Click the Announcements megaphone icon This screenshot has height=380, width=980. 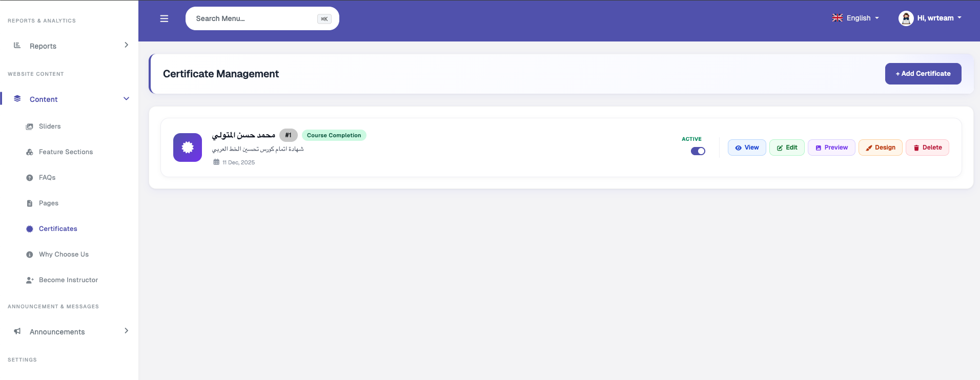pos(17,331)
